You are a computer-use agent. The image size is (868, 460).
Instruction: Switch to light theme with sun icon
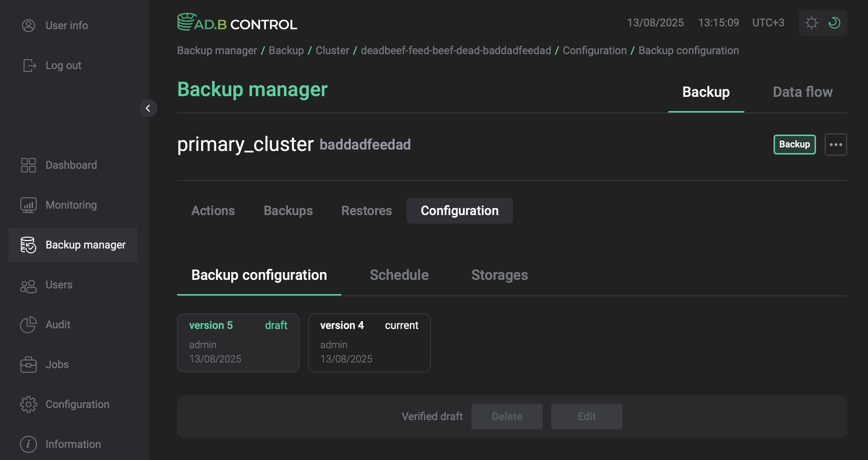pyautogui.click(x=812, y=22)
